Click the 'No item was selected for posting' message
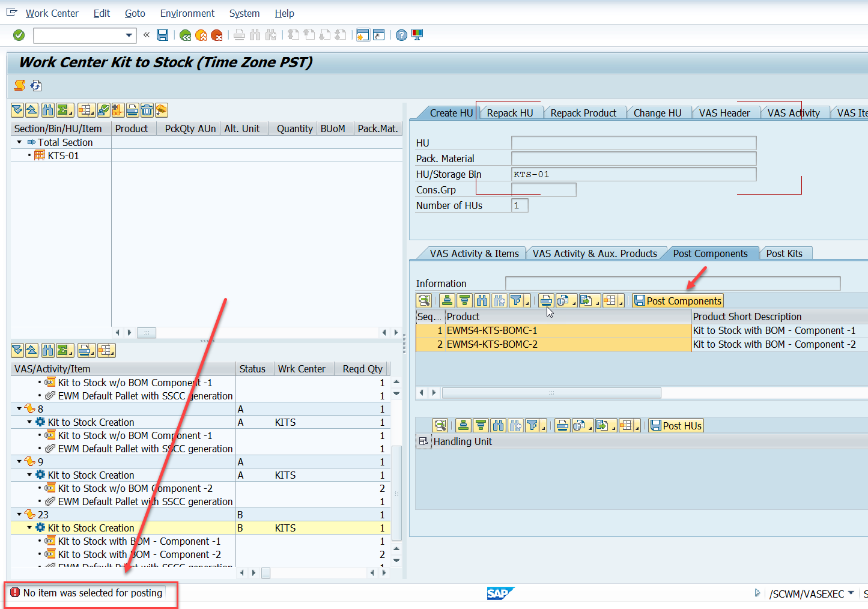This screenshot has width=868, height=609. click(93, 593)
